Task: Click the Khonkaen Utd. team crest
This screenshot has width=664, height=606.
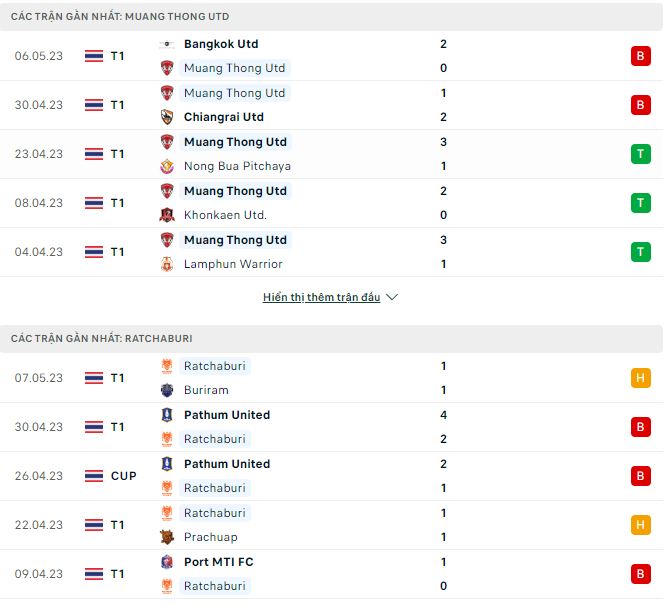Action: coord(167,215)
